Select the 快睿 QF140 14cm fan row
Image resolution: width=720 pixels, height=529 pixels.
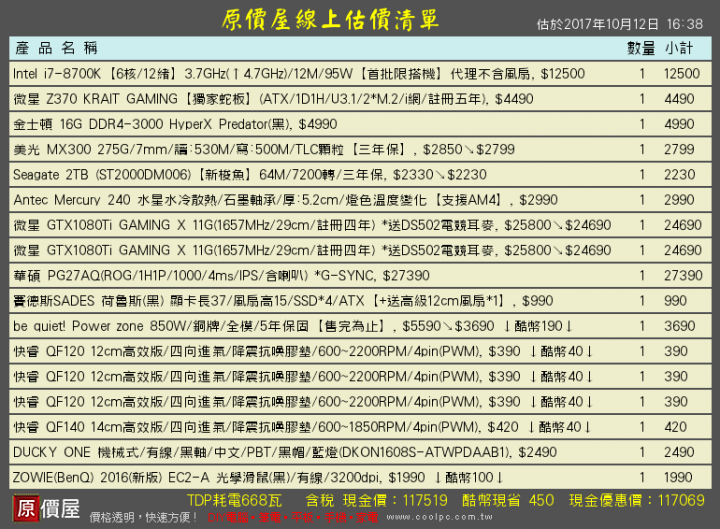pyautogui.click(x=360, y=427)
